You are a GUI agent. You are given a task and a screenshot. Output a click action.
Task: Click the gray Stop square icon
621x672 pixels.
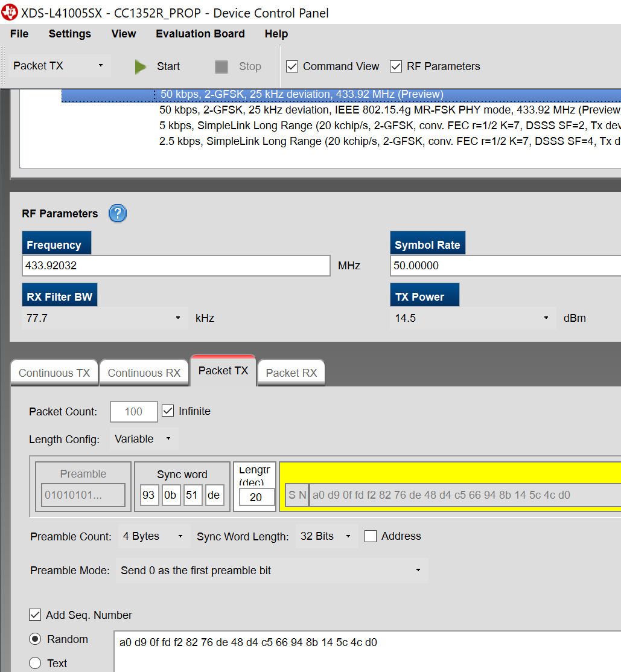tap(221, 67)
